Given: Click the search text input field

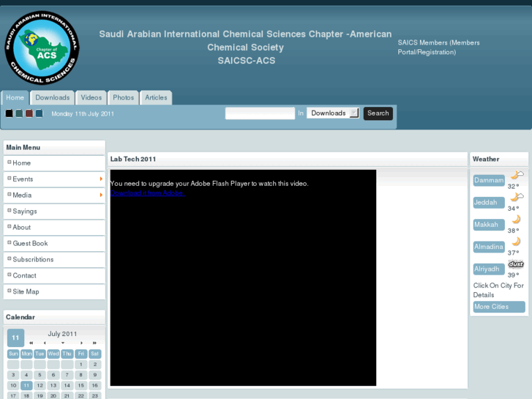Looking at the screenshot, I should point(261,113).
